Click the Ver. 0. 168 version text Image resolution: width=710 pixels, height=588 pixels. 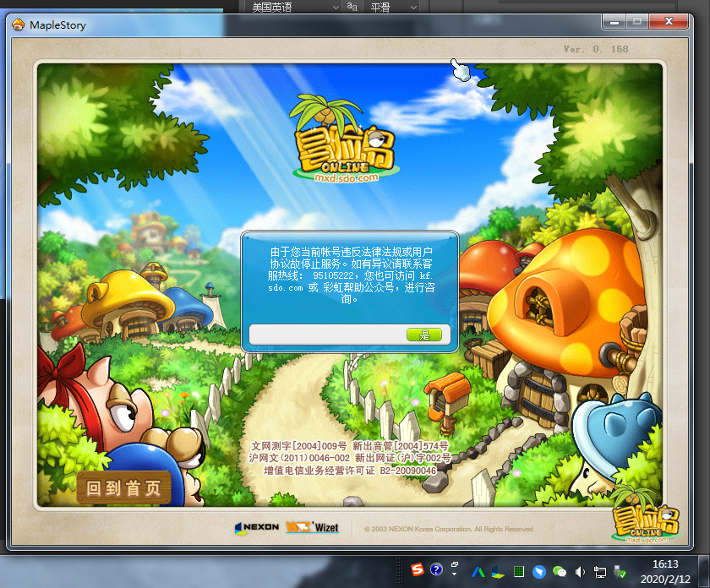[596, 49]
